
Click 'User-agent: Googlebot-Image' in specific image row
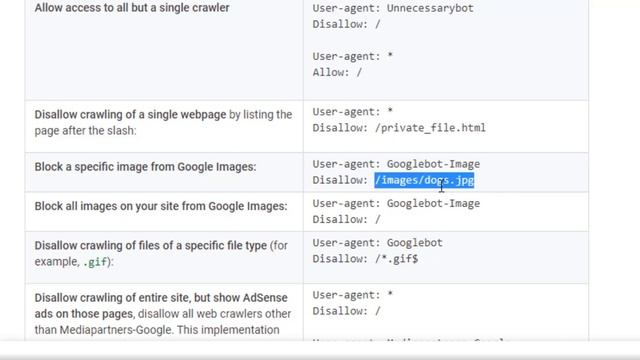pos(396,164)
